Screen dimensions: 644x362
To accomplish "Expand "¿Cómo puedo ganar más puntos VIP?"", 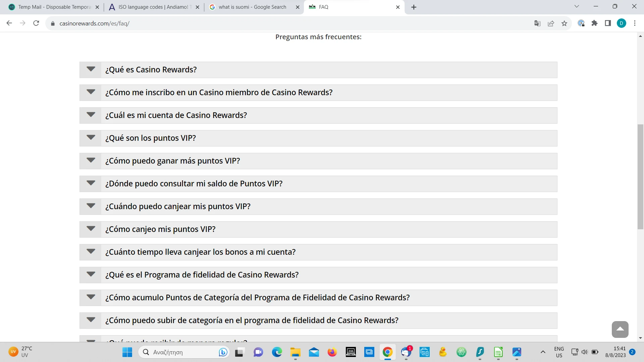I will coord(318,161).
